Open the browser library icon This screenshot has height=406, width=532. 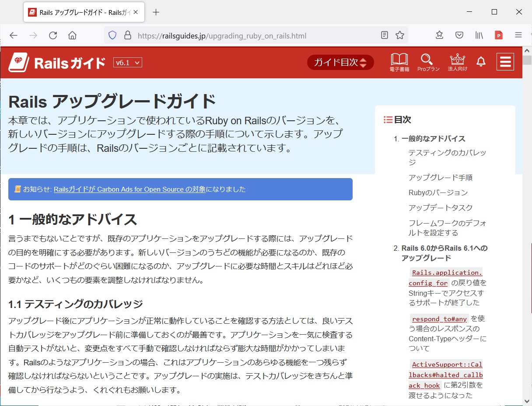coord(479,35)
